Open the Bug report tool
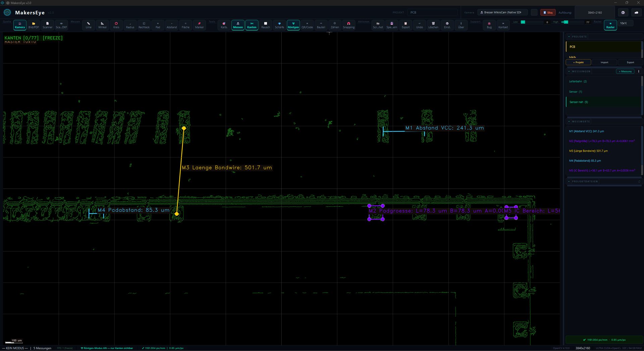Viewport: 644px width, 351px height. point(489,25)
